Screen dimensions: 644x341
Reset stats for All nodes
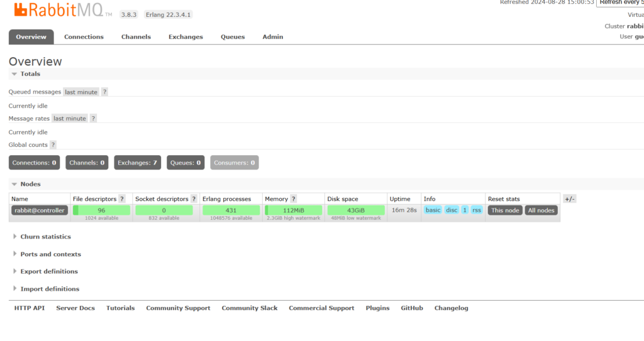(x=541, y=210)
